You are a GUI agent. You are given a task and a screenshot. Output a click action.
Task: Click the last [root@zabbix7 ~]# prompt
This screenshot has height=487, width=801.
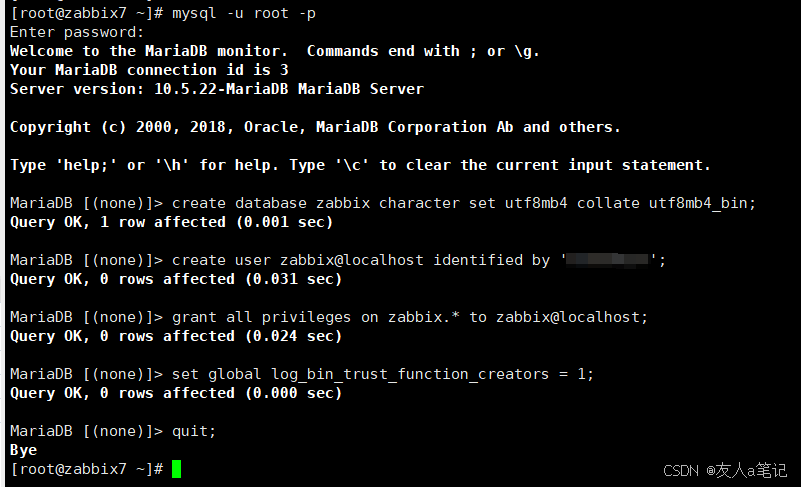point(87,469)
